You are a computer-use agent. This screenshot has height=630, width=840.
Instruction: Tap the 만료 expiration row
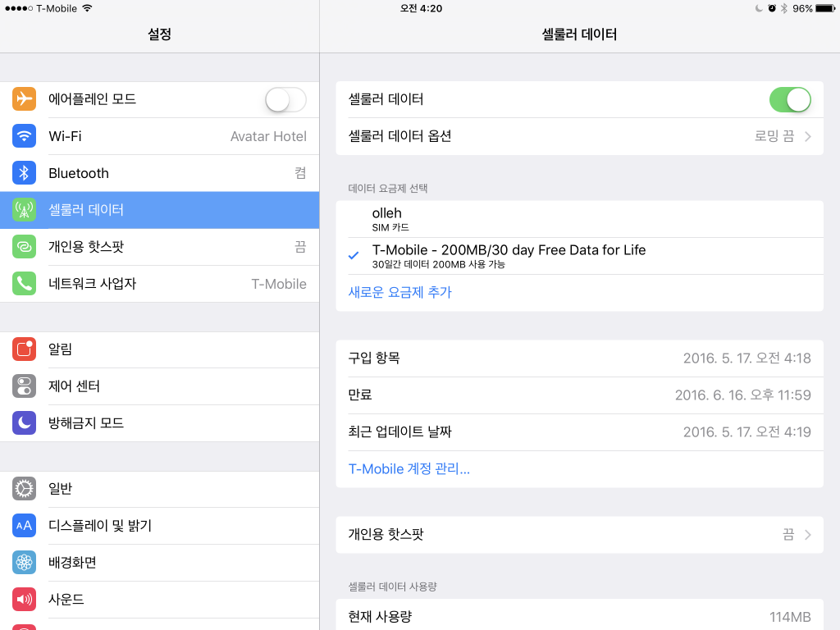click(x=580, y=395)
